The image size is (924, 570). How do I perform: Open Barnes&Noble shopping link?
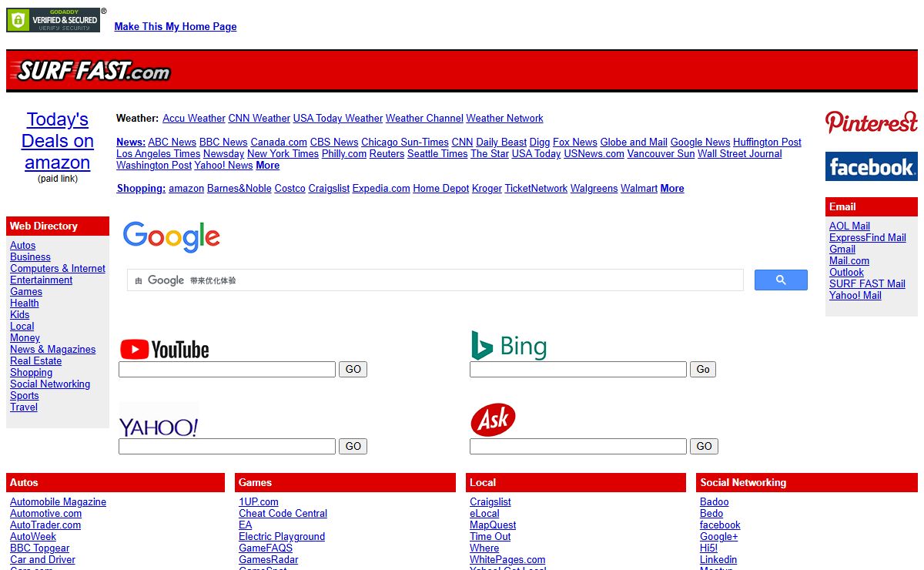[x=239, y=189]
